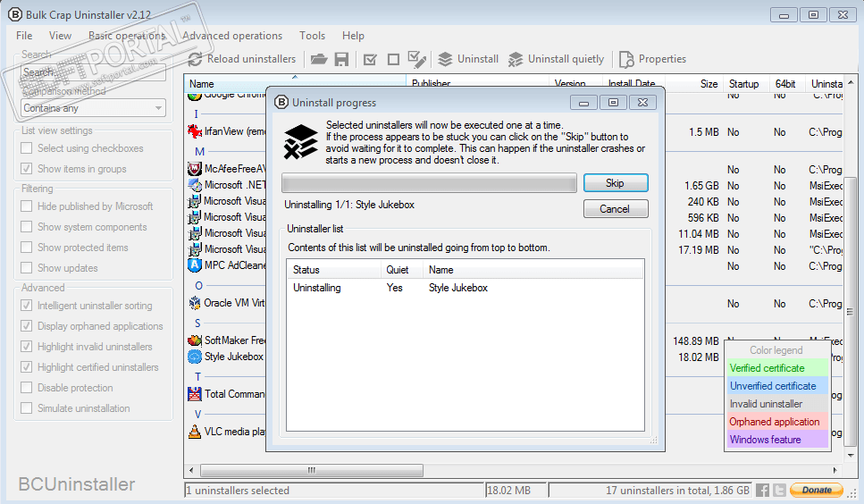Click the horizontal scrollbar thumb
The height and width of the screenshot is (504, 864).
click(311, 470)
